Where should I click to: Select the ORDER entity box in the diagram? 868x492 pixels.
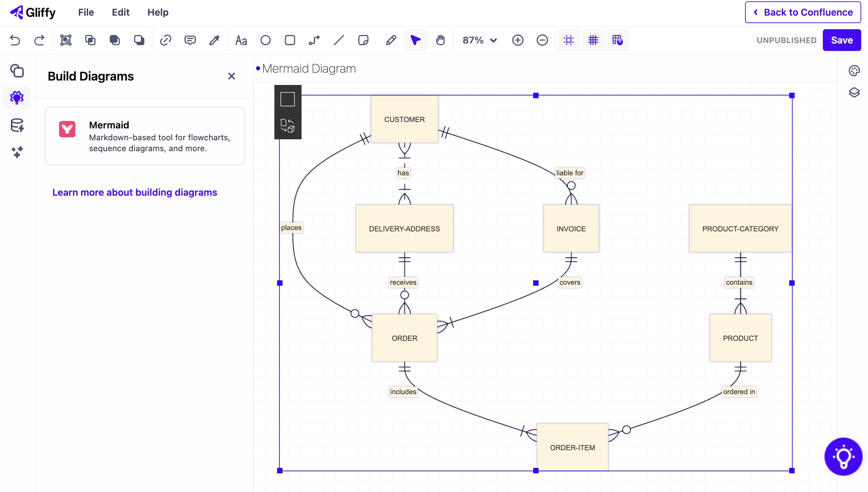click(x=404, y=338)
